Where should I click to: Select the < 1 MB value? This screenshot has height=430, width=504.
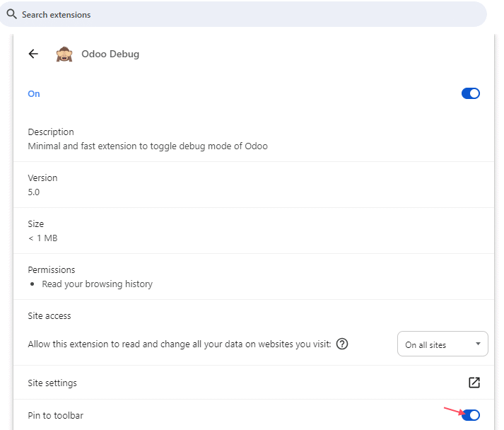42,238
